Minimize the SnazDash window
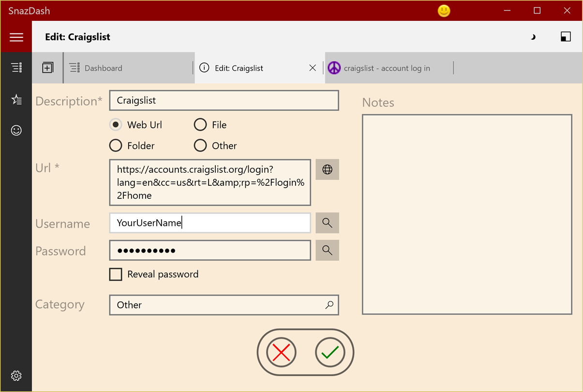 pyautogui.click(x=507, y=11)
